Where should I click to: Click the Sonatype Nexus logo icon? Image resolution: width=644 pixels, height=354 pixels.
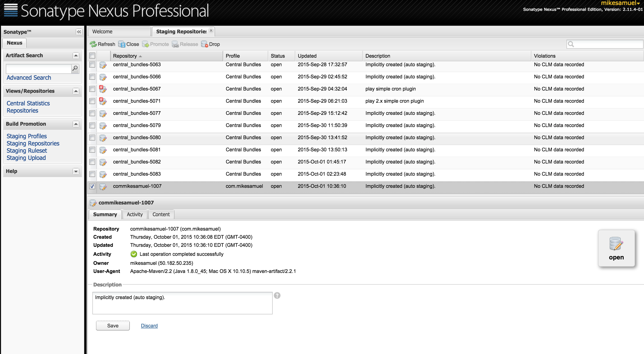tap(11, 10)
